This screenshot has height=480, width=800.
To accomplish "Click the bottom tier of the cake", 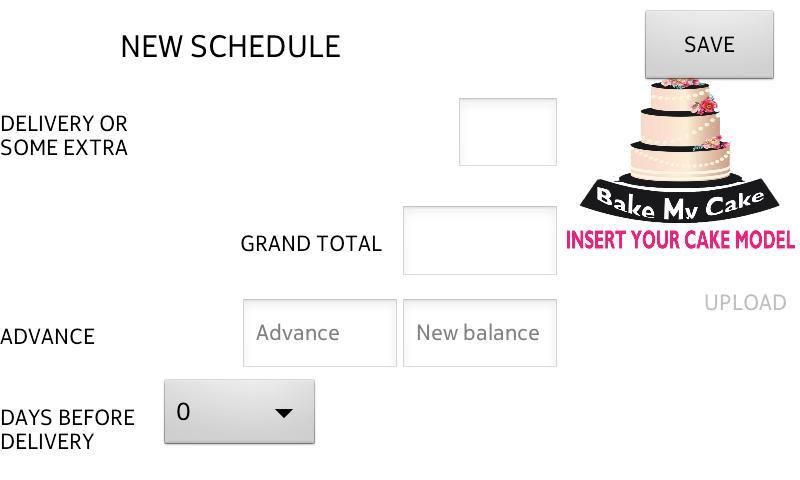I will [678, 162].
